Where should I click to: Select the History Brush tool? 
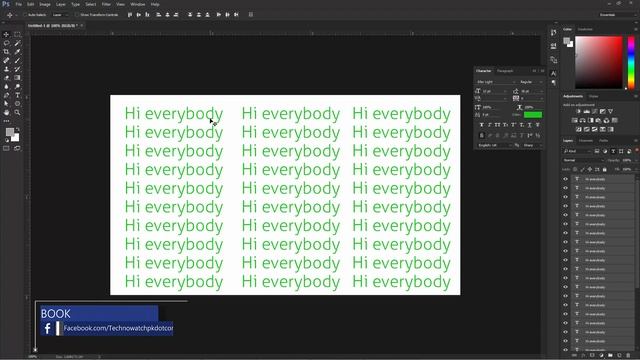17,69
